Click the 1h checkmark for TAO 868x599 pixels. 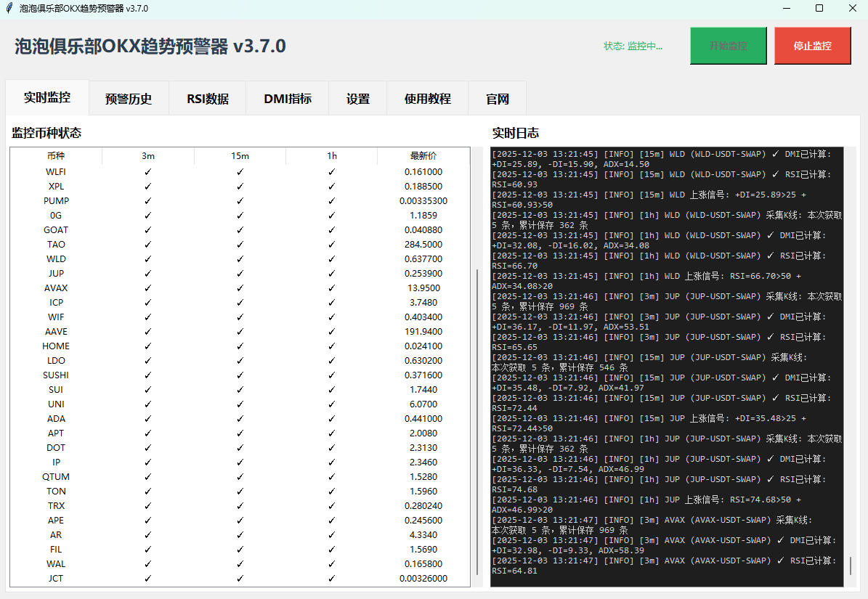point(331,245)
